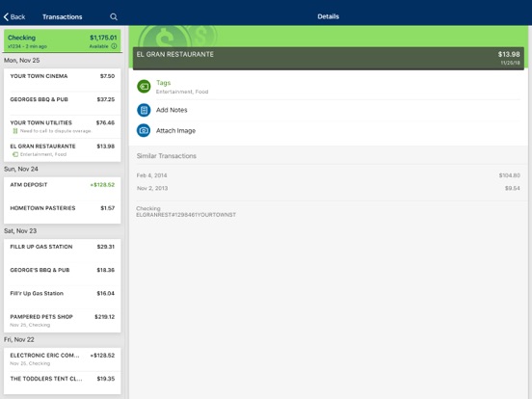
Task: Open HOMETOWN PASTERIES transaction
Action: tap(63, 212)
